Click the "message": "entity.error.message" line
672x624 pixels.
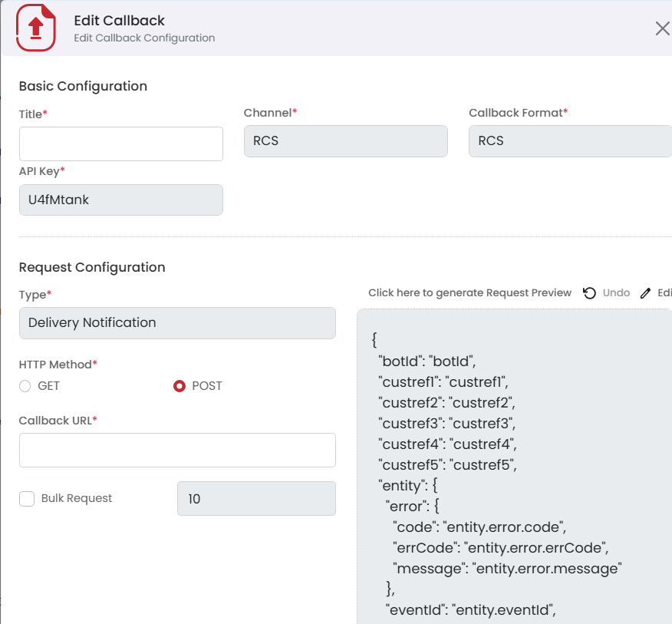(507, 569)
